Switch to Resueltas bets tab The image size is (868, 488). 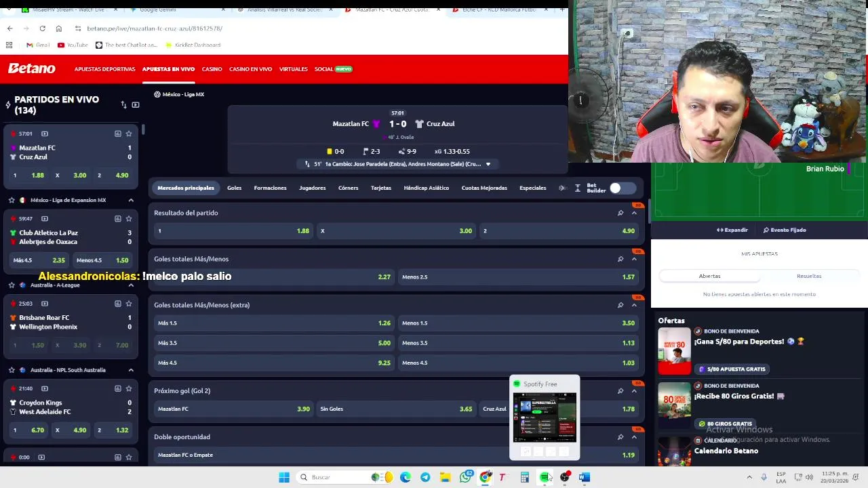pos(809,276)
